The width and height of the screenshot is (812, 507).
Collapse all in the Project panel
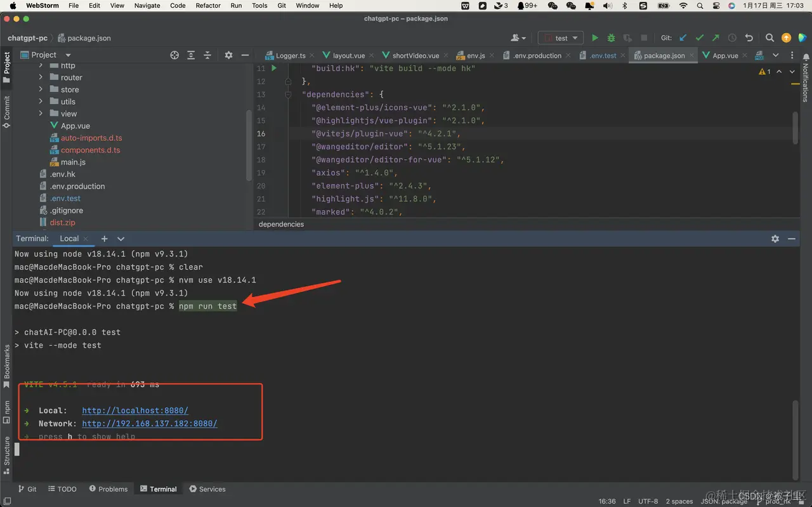click(207, 55)
